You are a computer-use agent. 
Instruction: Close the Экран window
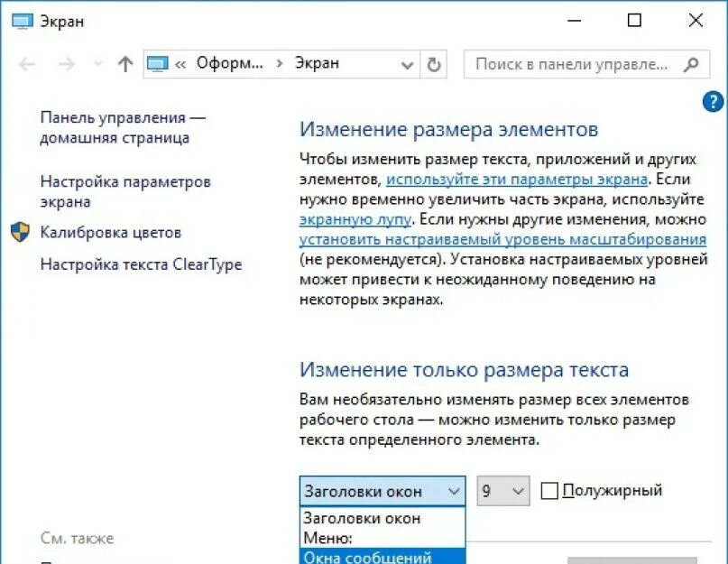tap(696, 21)
